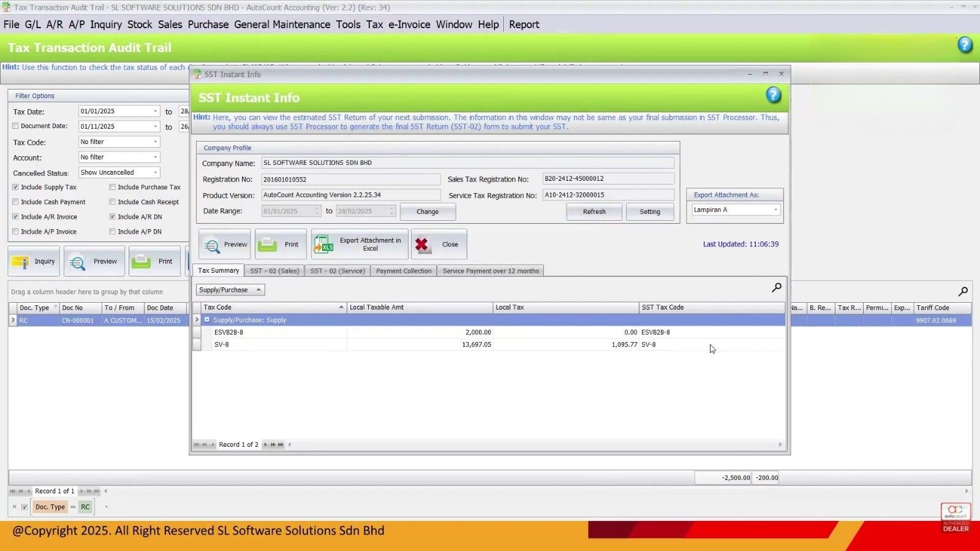Image resolution: width=980 pixels, height=551 pixels.
Task: Open Document Date from dropdown
Action: coord(155,126)
